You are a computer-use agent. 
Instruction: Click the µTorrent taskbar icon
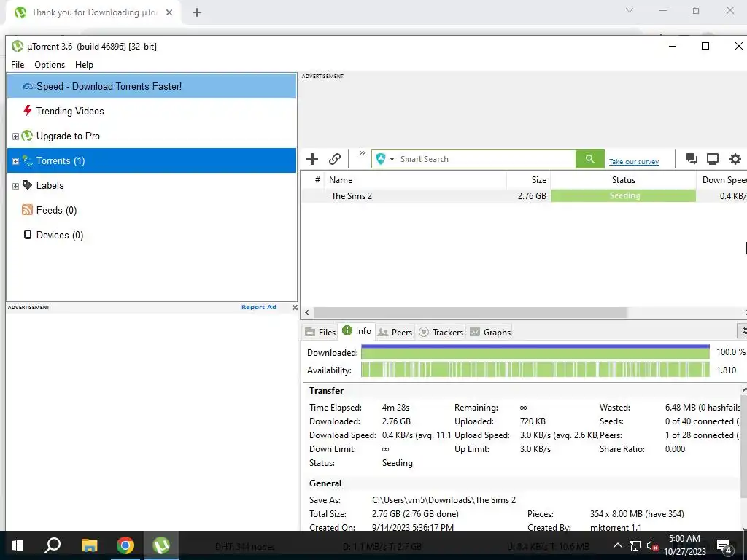tap(161, 545)
